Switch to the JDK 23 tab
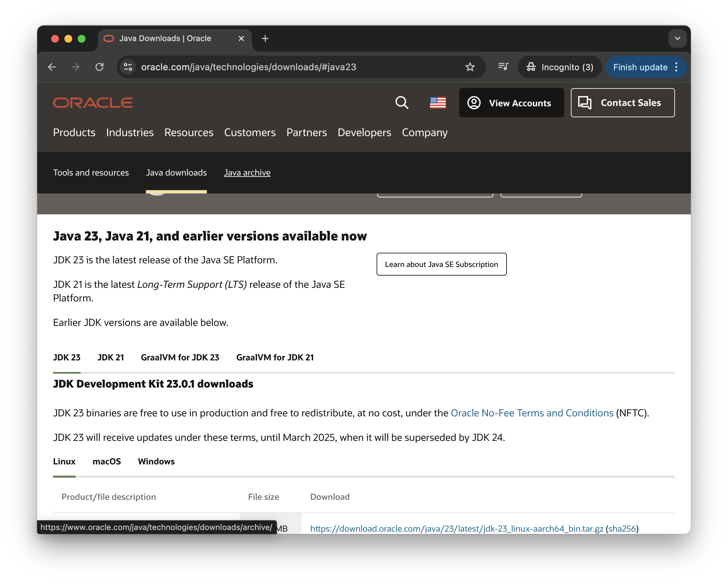Screen dimensions: 728x583 (x=67, y=357)
